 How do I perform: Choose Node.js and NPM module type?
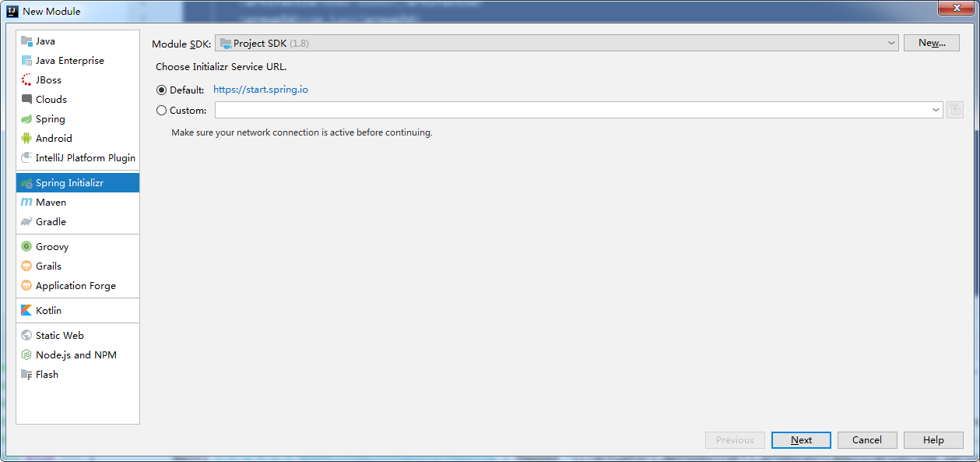point(78,355)
